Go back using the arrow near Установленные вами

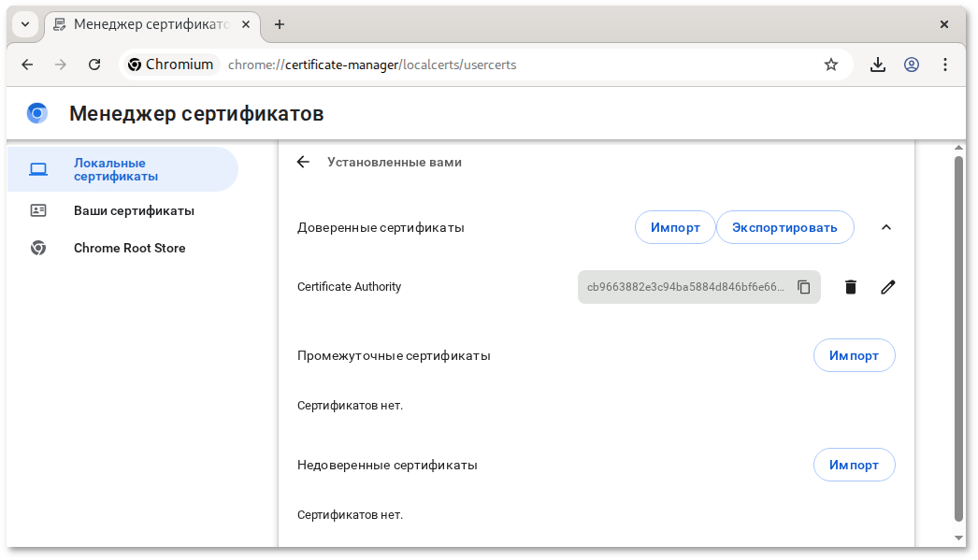pos(303,162)
